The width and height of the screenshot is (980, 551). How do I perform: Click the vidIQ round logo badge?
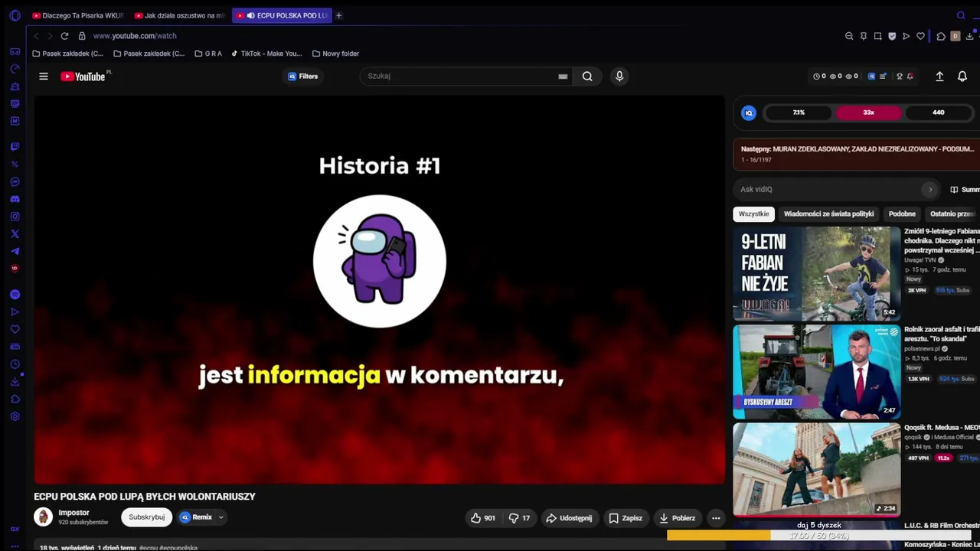tap(749, 112)
